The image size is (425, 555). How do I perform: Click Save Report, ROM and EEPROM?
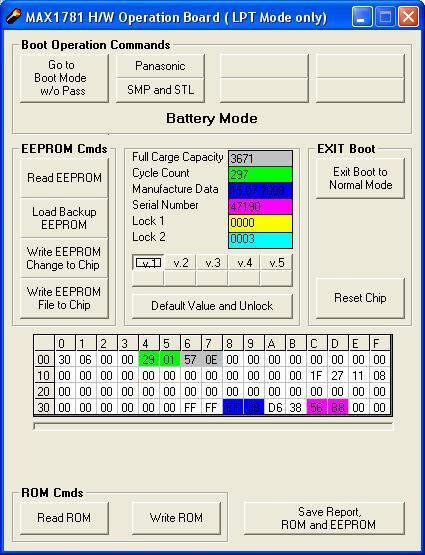coord(325,518)
